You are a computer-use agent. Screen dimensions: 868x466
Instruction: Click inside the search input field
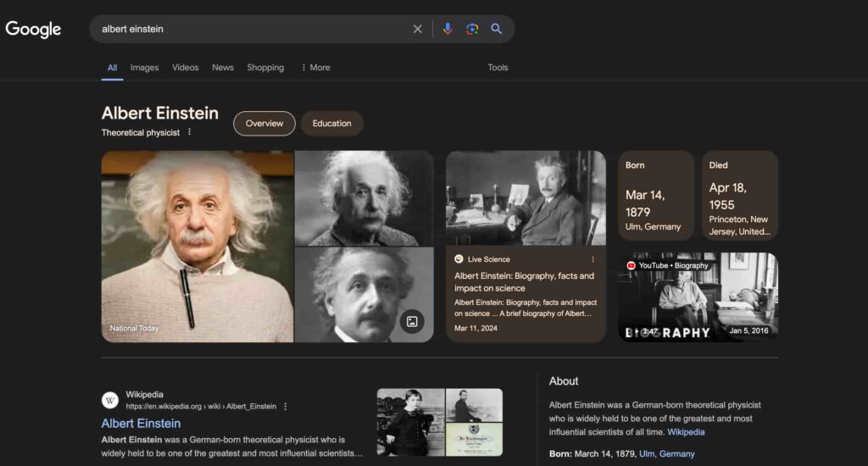[254, 29]
